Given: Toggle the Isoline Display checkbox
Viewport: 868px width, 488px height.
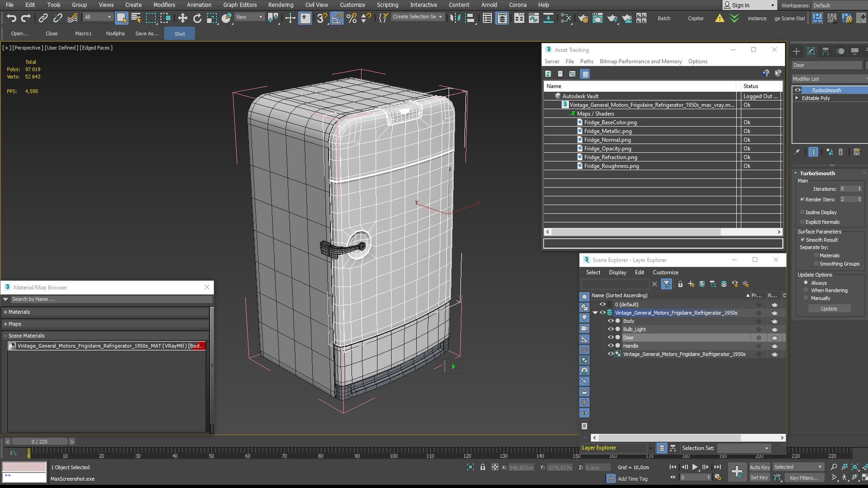Looking at the screenshot, I should (x=802, y=212).
